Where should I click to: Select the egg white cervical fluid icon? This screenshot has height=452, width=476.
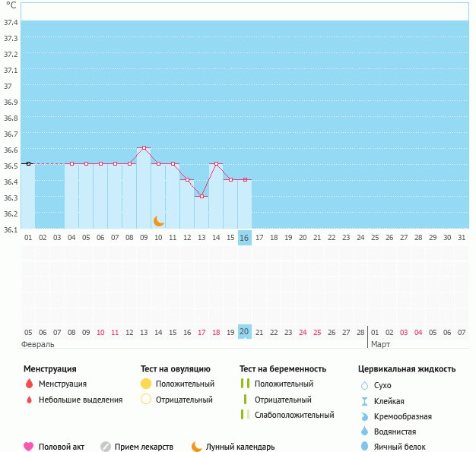(364, 447)
